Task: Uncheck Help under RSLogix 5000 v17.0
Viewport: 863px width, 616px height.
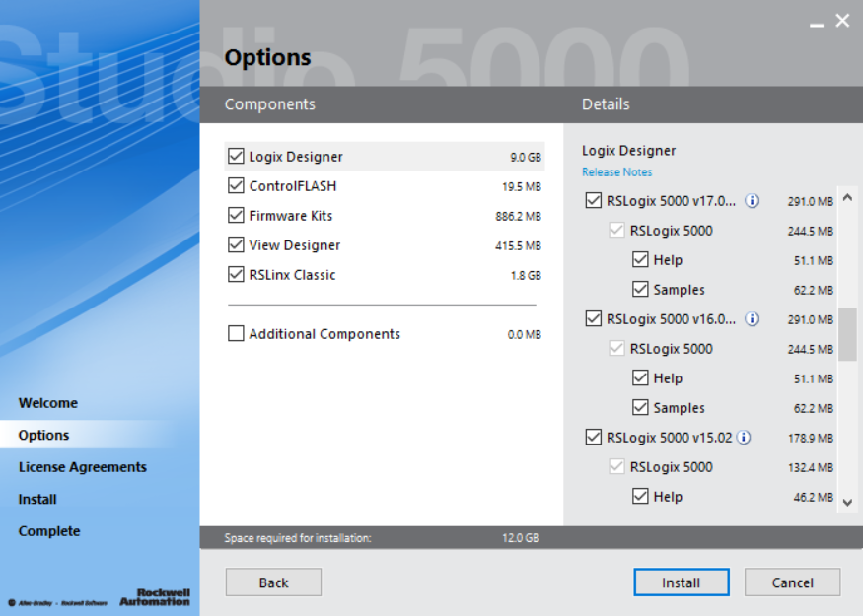Action: (640, 259)
